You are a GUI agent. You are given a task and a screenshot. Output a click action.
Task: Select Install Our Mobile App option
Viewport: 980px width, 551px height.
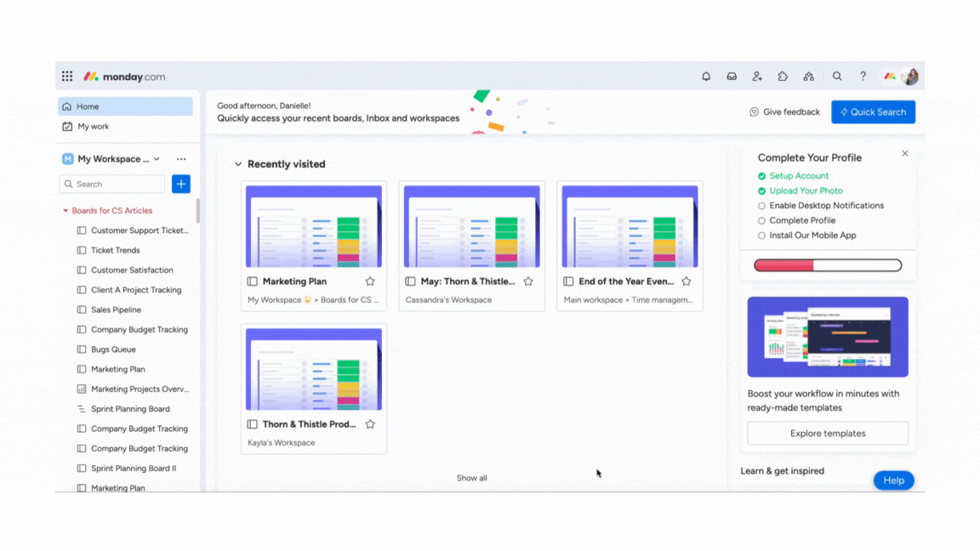click(806, 236)
